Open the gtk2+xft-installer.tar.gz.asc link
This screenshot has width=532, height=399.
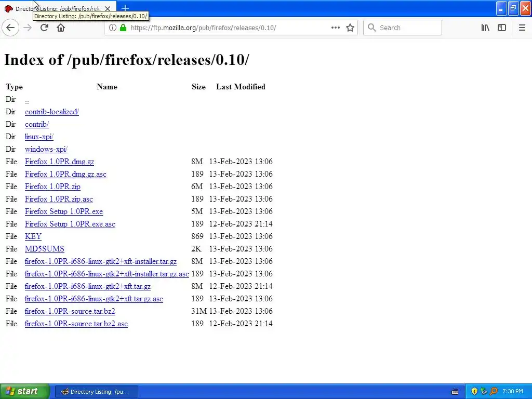(107, 274)
